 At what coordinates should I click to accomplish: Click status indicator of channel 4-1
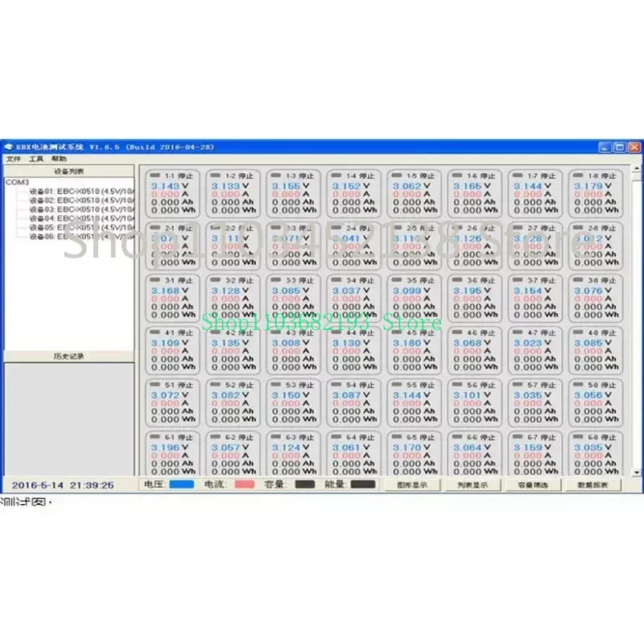click(x=155, y=332)
